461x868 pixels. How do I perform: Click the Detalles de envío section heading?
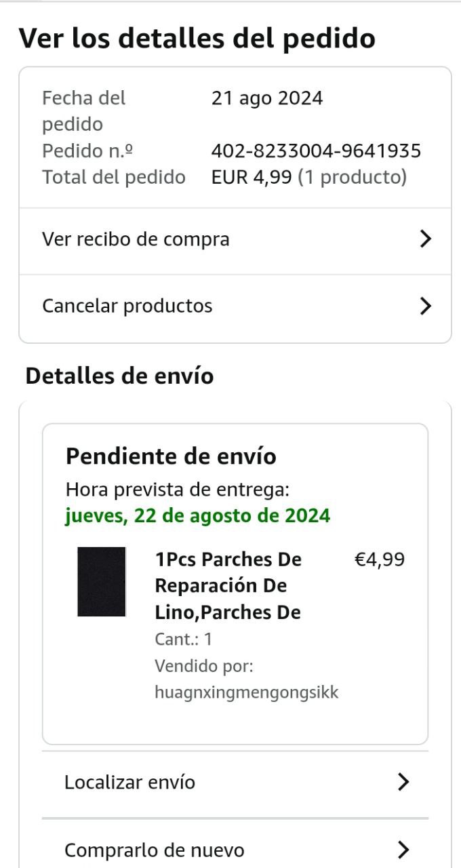click(x=119, y=376)
